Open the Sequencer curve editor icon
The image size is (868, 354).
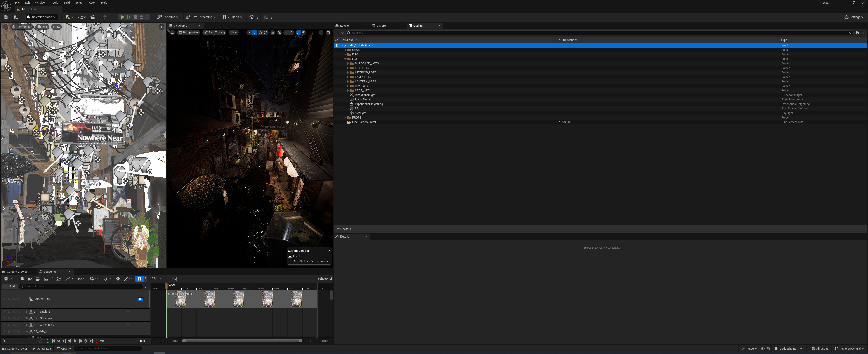[x=174, y=279]
